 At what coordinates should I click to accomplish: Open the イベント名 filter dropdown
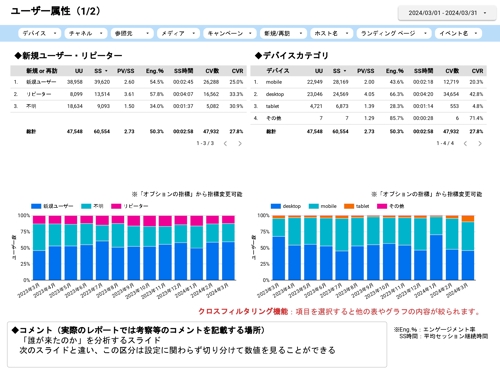click(x=458, y=33)
